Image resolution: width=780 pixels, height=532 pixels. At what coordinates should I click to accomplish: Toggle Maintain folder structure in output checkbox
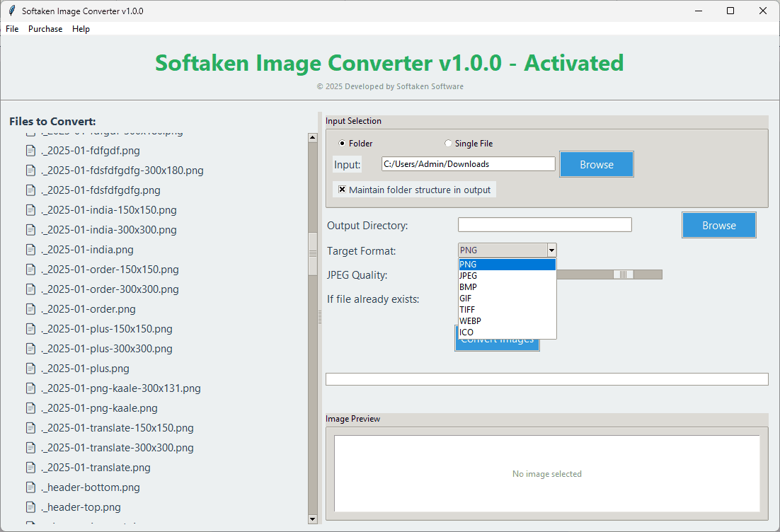pyautogui.click(x=343, y=190)
